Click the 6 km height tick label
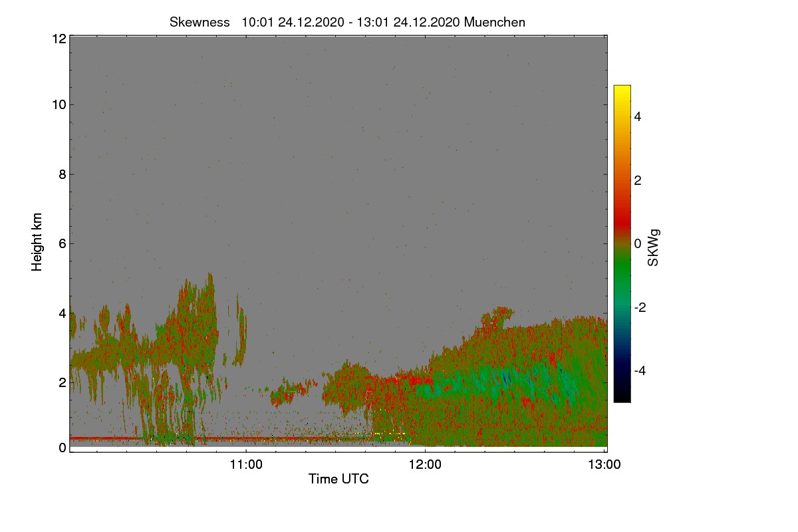798x532 pixels. pyautogui.click(x=63, y=243)
